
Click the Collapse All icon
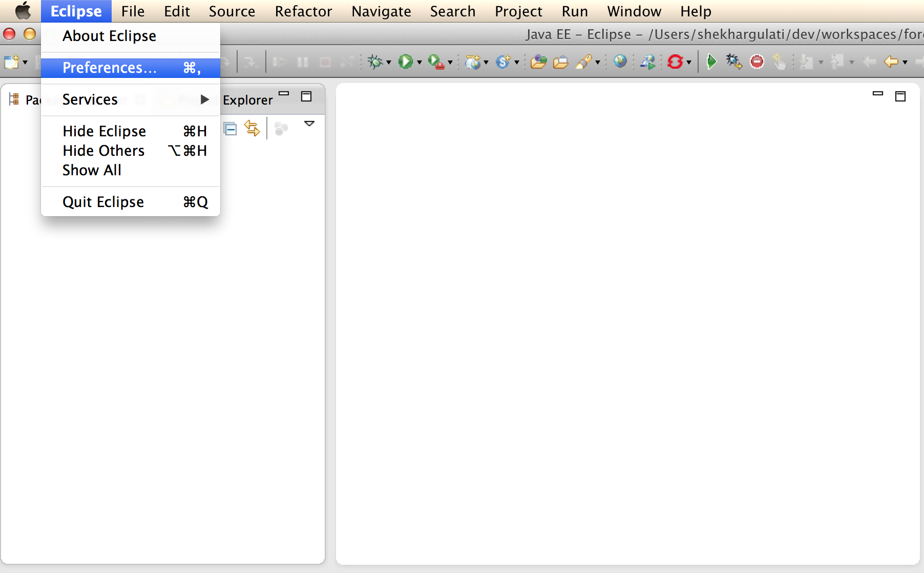tap(230, 129)
